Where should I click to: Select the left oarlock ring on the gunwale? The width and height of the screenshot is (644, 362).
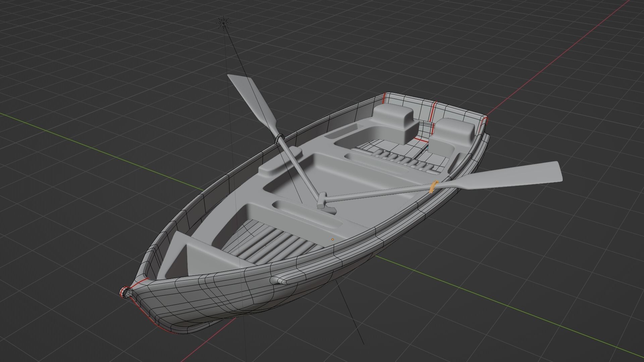(x=279, y=138)
